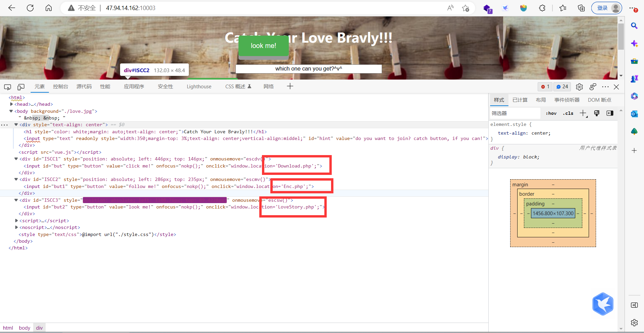This screenshot has width=644, height=333.
Task: Switch to the 控制台 tab
Action: (x=61, y=87)
